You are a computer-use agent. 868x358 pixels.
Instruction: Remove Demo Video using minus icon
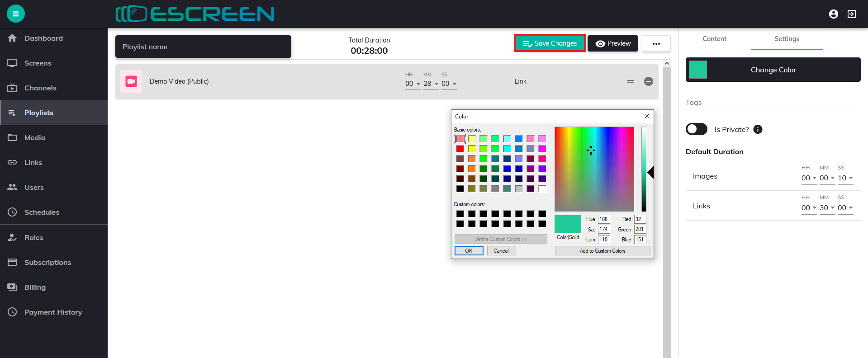(x=648, y=81)
